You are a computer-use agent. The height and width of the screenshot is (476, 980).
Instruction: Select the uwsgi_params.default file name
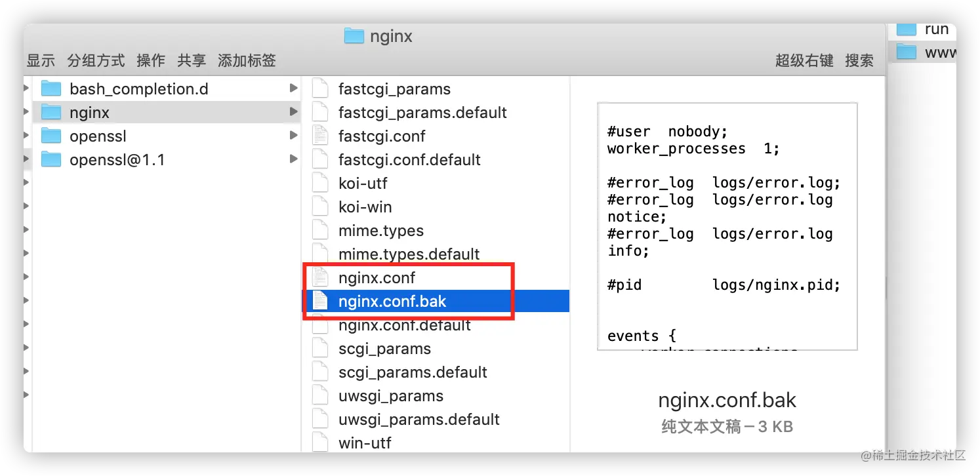point(419,419)
